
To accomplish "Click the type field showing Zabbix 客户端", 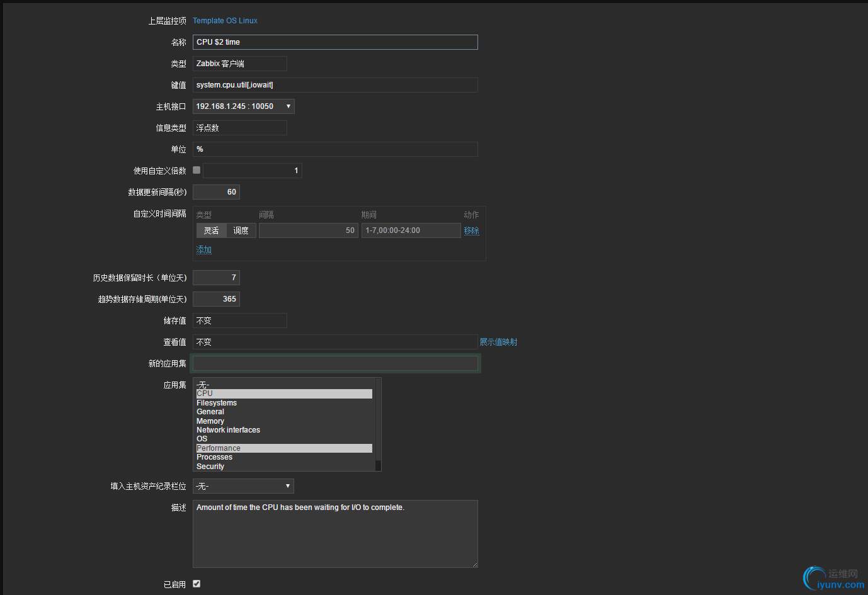I will (x=240, y=64).
